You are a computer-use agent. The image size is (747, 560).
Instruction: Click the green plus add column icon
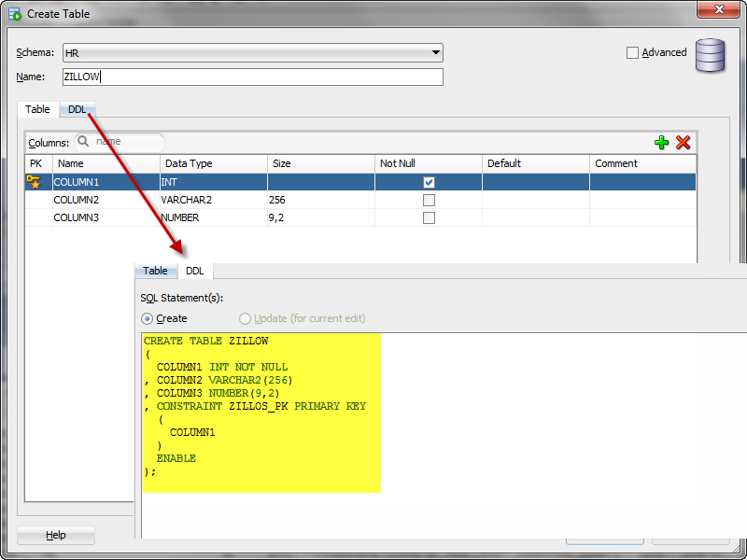[662, 142]
